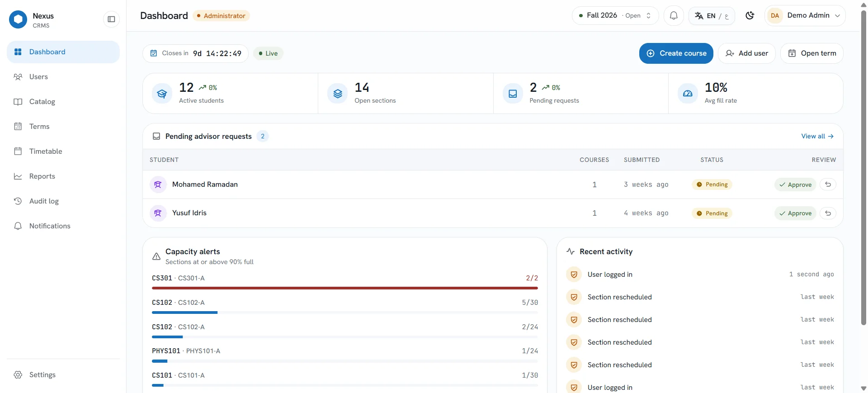Approve Yusuf Idris's request
868x393 pixels.
[x=795, y=213]
